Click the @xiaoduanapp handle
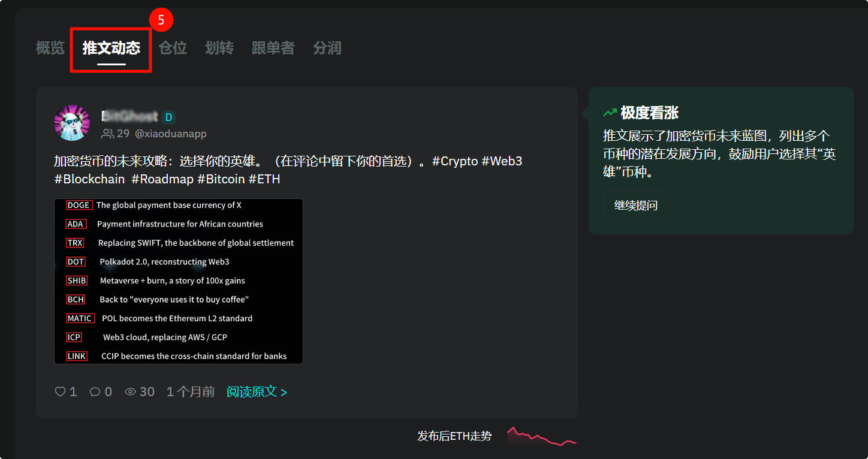This screenshot has height=459, width=868. (171, 134)
